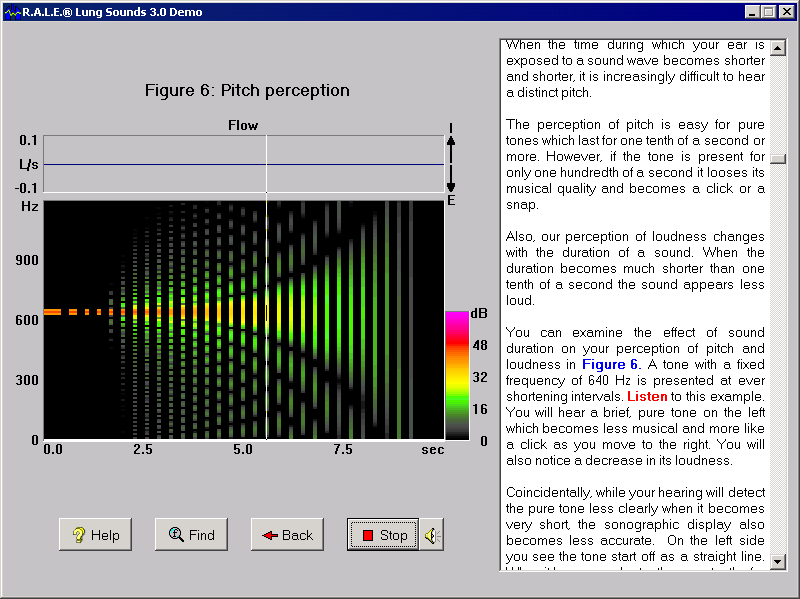Click the question mark icon on Help button

(80, 534)
